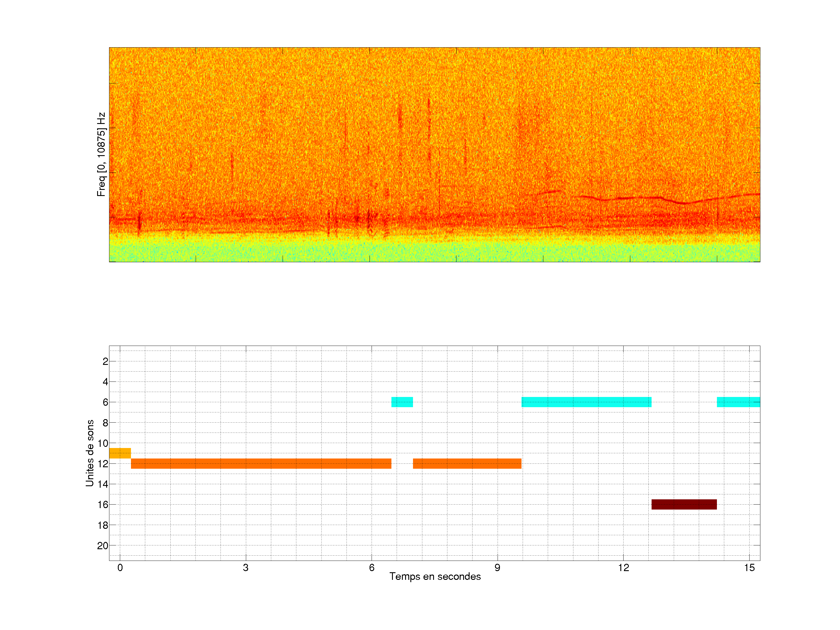
Task: Click the y-axis tick label 2
Action: pyautogui.click(x=105, y=361)
